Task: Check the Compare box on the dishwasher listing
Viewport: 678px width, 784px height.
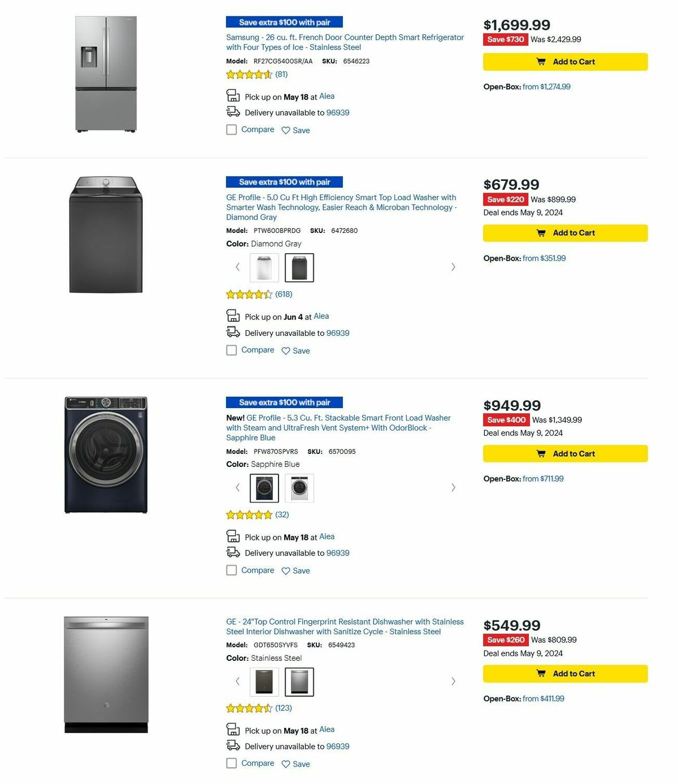Action: [232, 763]
